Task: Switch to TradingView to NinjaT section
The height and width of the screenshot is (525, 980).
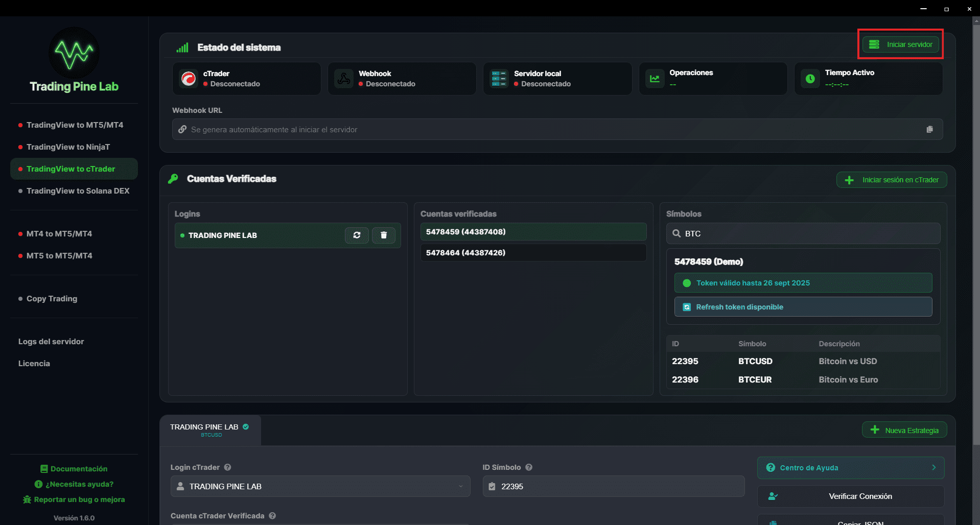Action: click(68, 147)
